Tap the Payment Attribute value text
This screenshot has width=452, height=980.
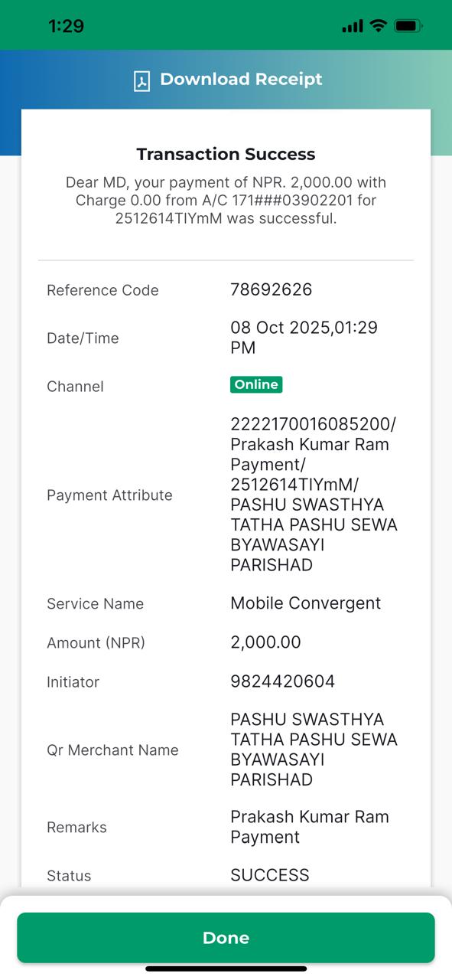314,495
